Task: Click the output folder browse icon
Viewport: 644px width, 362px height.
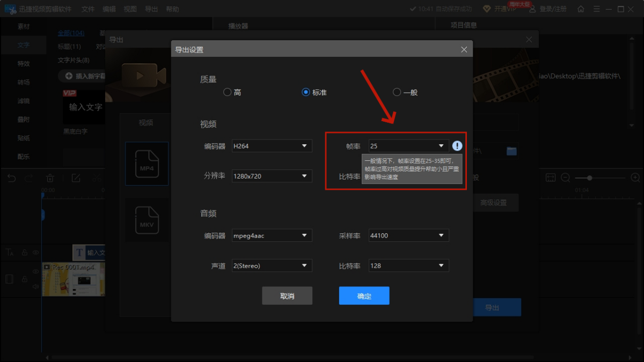Action: 511,151
